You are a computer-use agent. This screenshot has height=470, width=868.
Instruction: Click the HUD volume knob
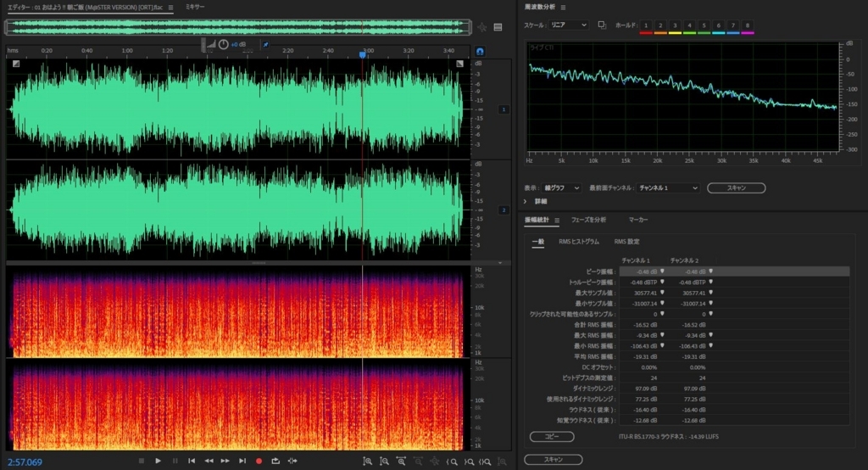(223, 44)
